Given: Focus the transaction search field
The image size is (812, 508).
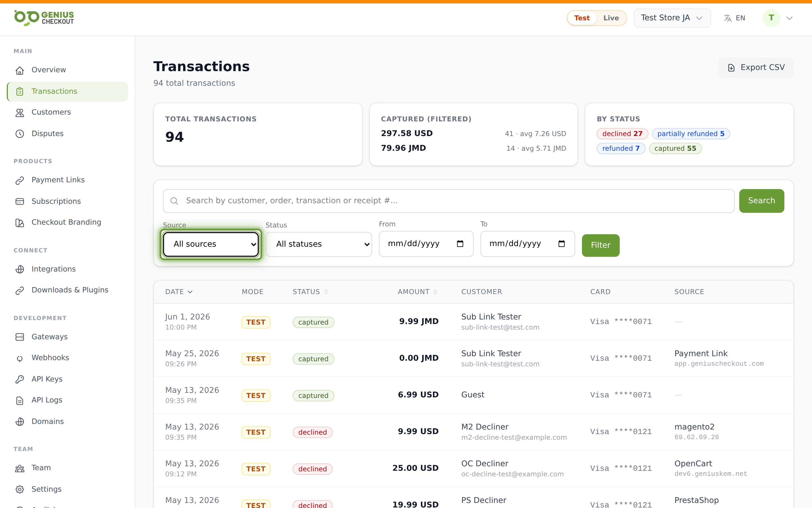Looking at the screenshot, I should [449, 201].
